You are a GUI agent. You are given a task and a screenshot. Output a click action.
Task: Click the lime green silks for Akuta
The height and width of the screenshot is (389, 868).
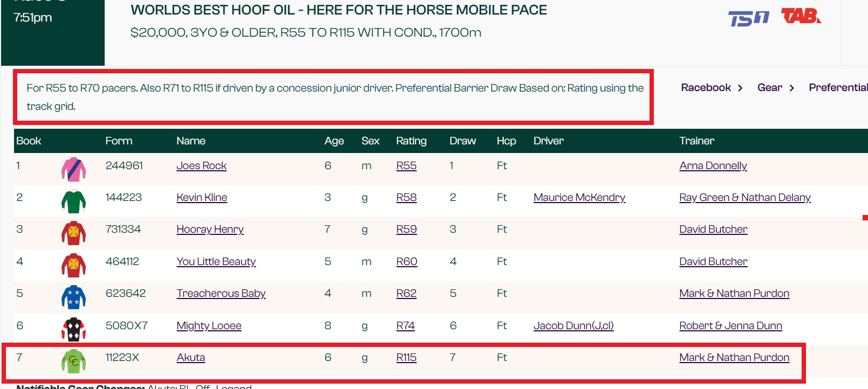[73, 361]
